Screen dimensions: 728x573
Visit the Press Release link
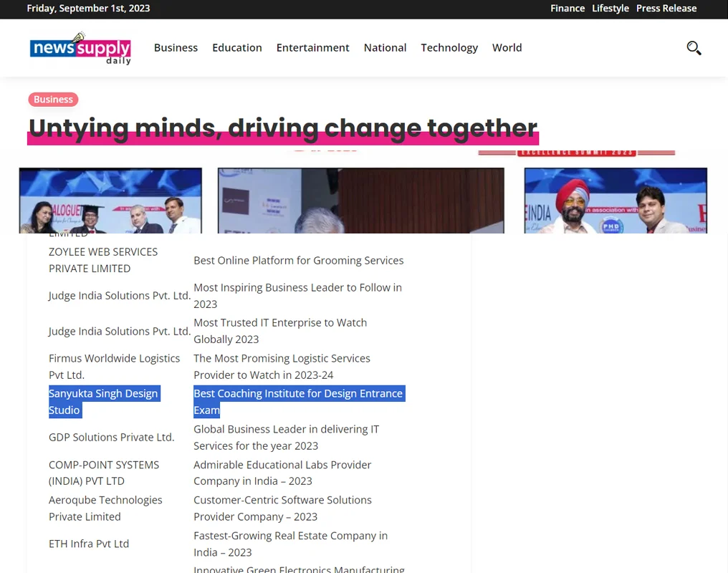(x=666, y=9)
